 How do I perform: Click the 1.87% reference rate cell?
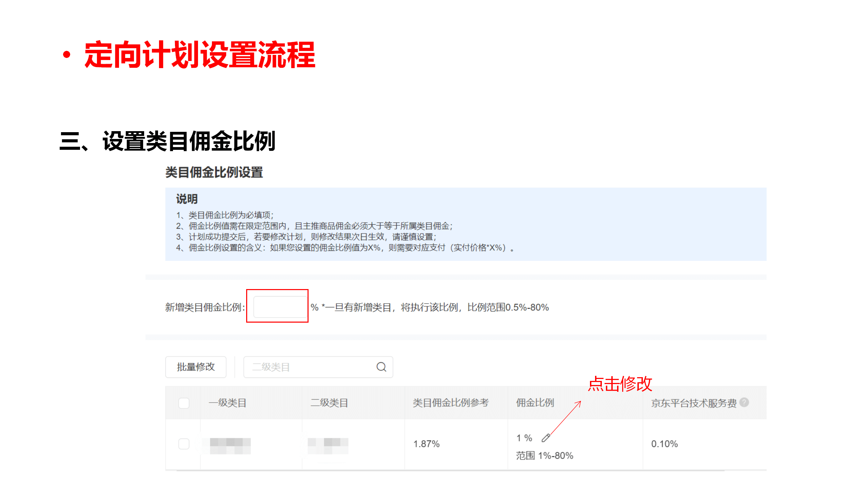(426, 444)
